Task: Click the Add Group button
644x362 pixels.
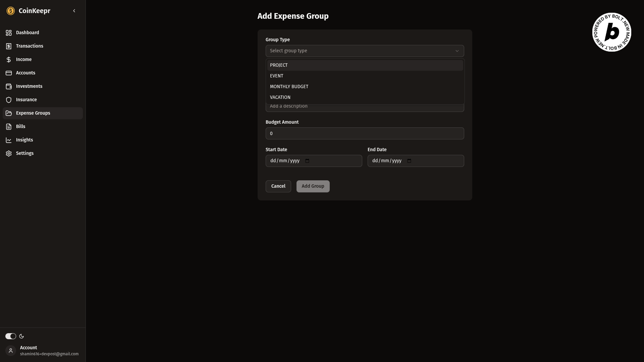Action: click(313, 186)
